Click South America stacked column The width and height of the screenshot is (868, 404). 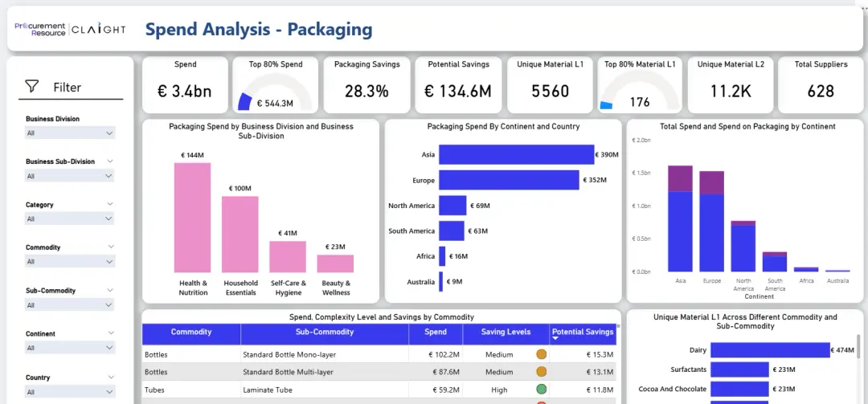[x=775, y=262]
